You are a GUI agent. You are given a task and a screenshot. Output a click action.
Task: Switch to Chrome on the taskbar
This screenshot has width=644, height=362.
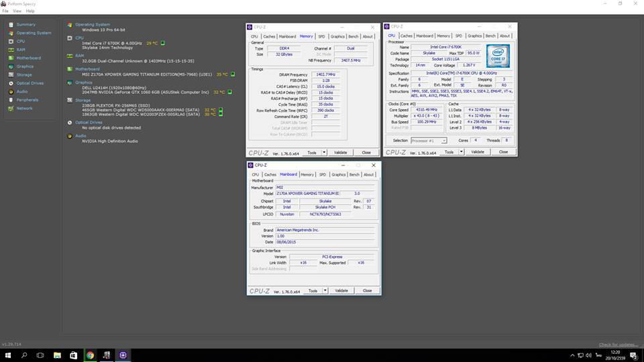pyautogui.click(x=90, y=355)
